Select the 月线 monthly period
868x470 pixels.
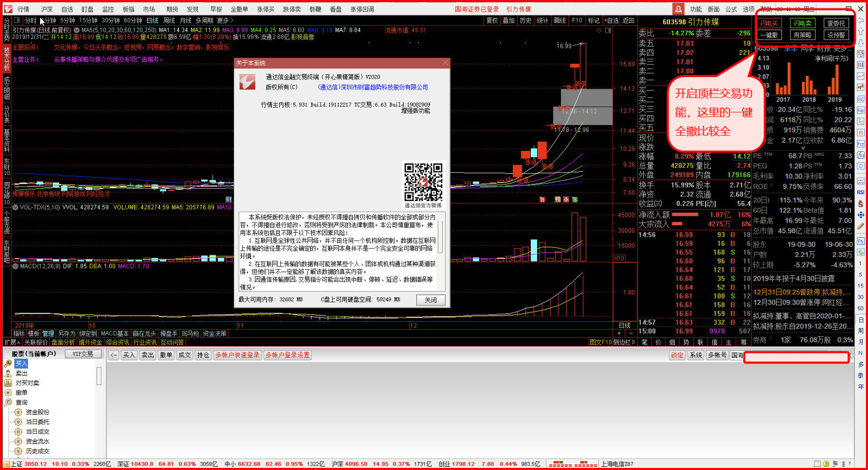[185, 21]
